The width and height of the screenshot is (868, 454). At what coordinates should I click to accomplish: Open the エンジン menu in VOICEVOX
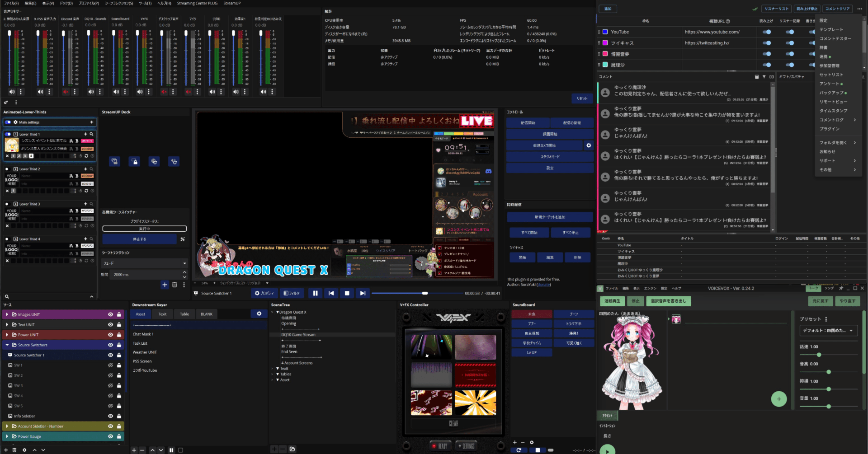[x=650, y=288]
